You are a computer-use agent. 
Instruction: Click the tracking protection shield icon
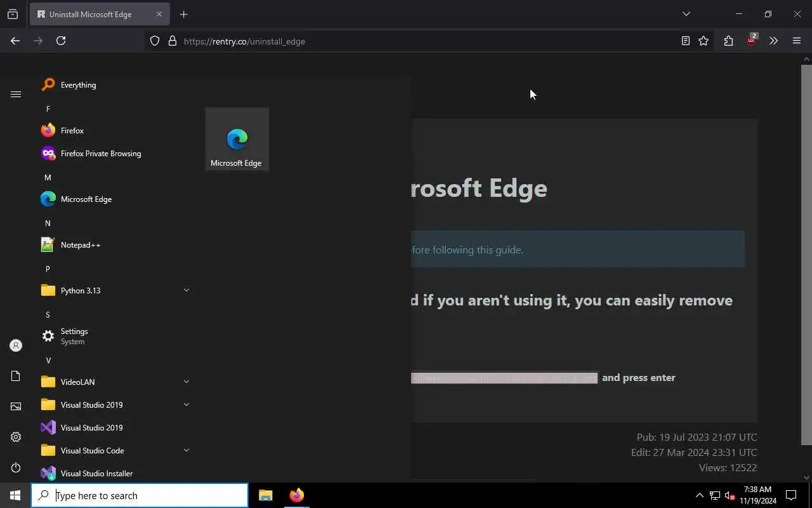point(155,41)
